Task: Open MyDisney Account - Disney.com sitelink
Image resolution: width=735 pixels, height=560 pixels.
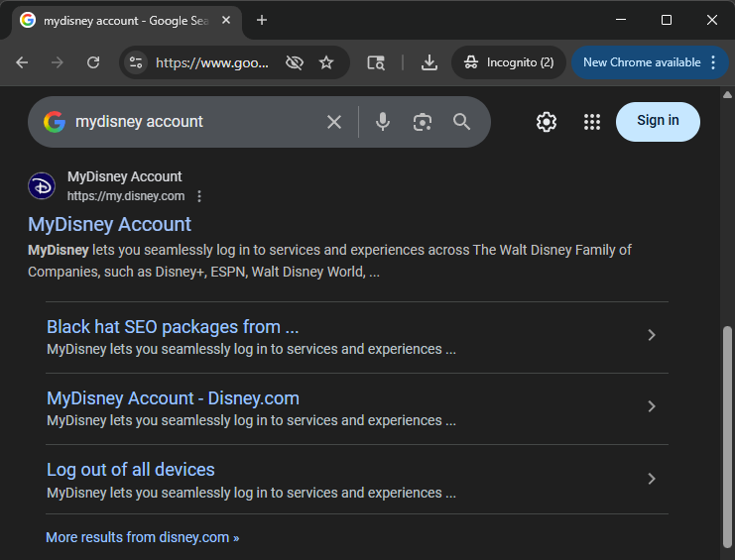Action: (173, 398)
